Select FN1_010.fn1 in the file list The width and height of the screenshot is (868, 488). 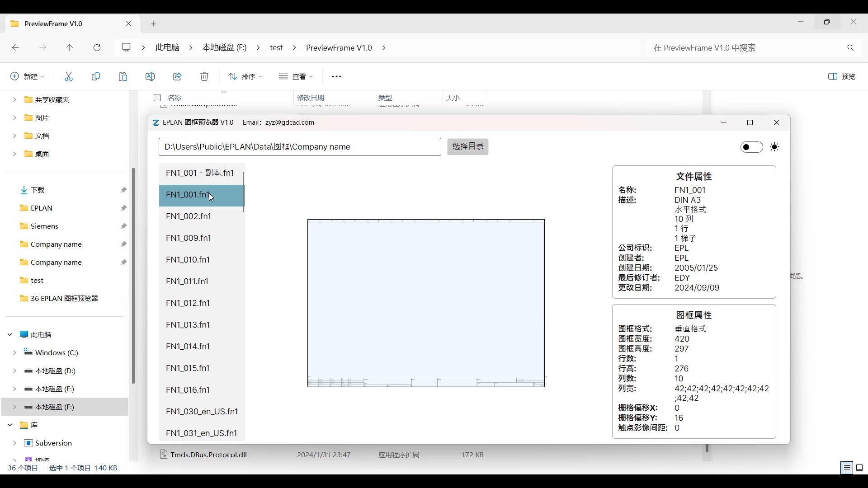point(201,260)
